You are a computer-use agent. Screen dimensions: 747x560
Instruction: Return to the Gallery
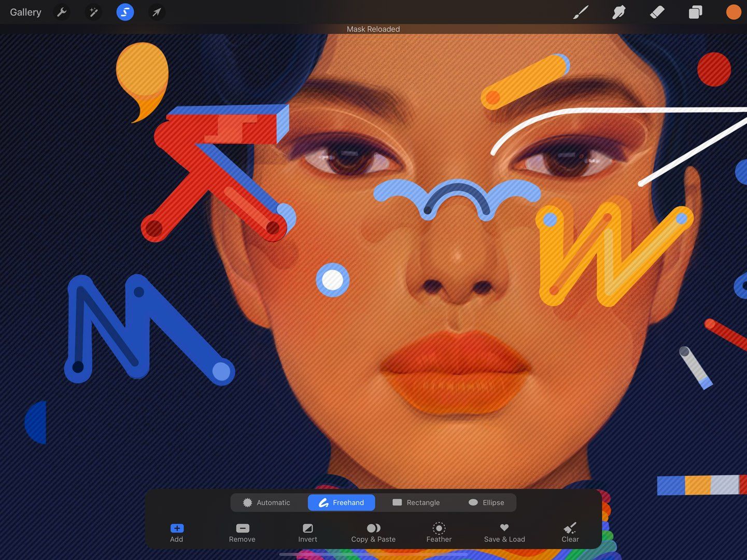click(25, 12)
